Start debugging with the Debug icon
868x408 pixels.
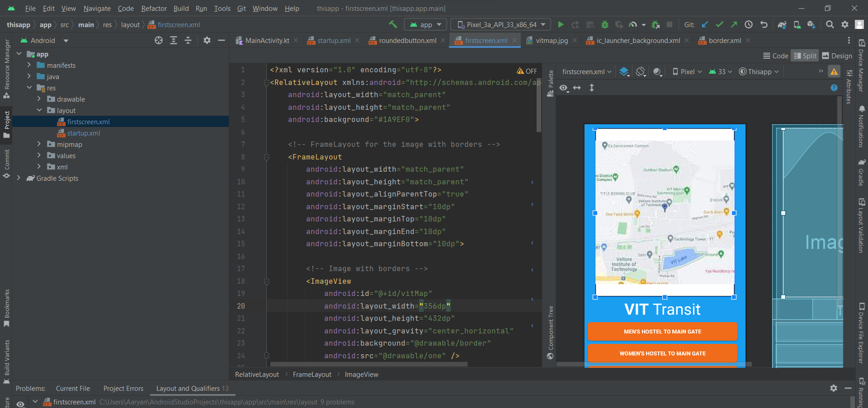(x=604, y=24)
